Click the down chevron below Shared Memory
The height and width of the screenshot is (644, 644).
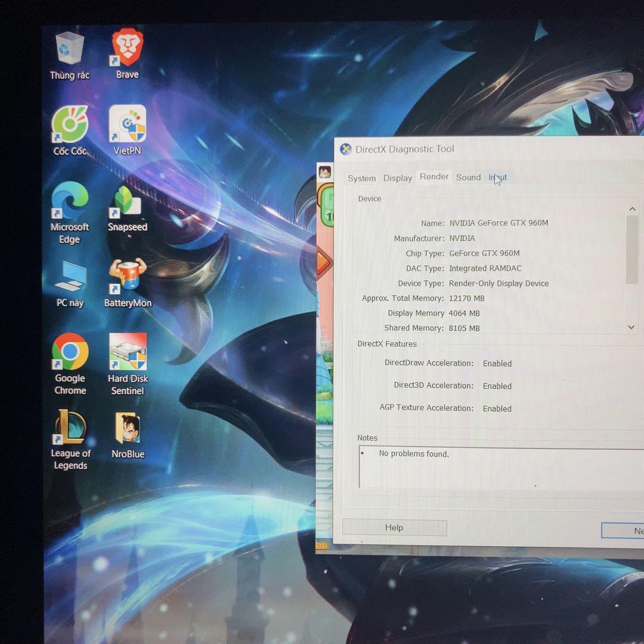(x=631, y=327)
